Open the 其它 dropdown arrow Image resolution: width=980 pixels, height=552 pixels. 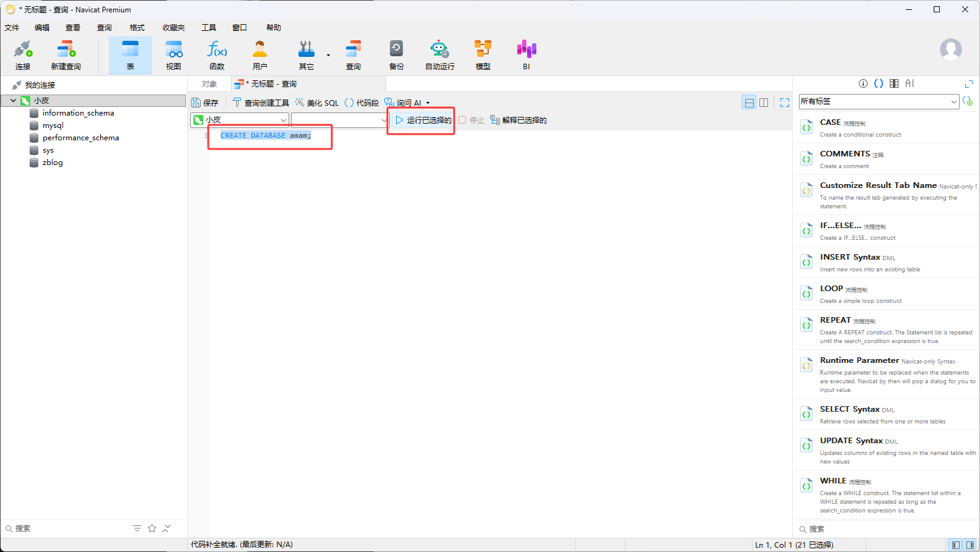click(328, 56)
